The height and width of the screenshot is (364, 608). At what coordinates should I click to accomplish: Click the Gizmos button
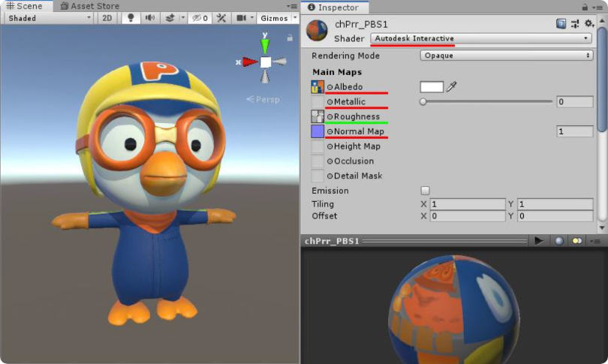[274, 18]
